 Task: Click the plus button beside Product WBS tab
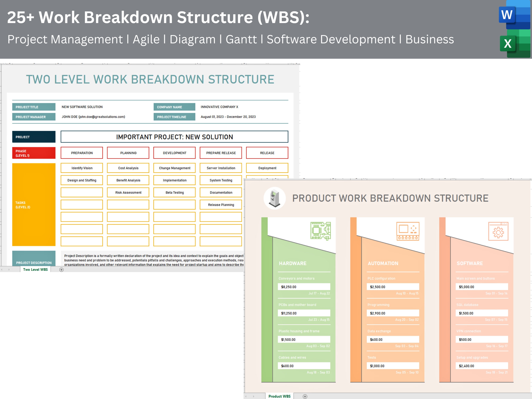pos(305,396)
